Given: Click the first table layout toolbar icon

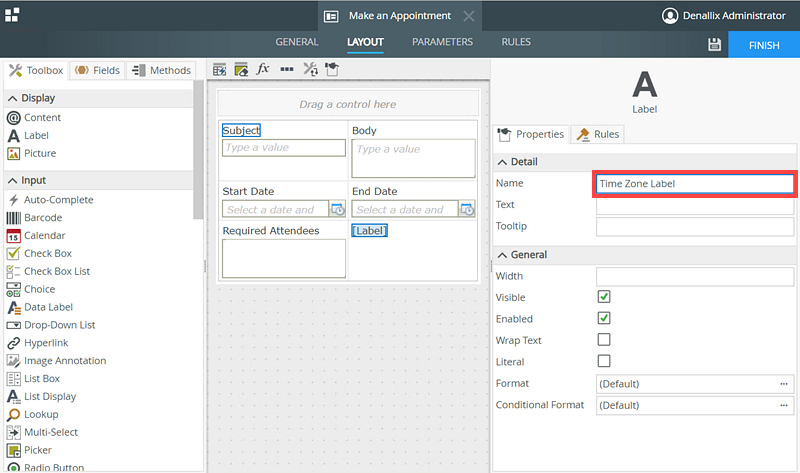Looking at the screenshot, I should click(x=220, y=70).
